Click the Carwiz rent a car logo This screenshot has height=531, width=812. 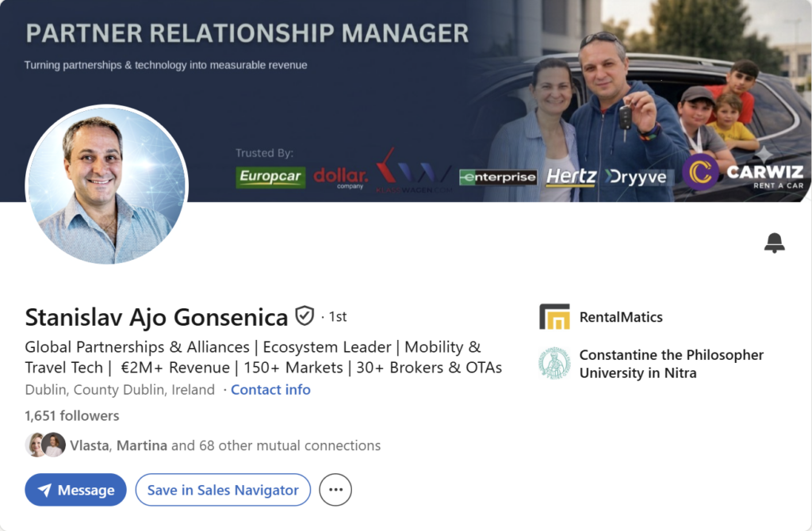pyautogui.click(x=743, y=173)
